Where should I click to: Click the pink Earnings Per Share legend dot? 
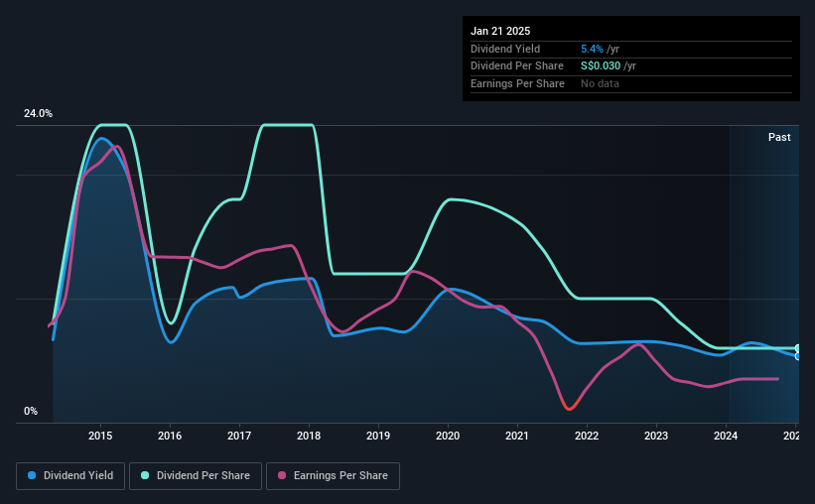pos(282,475)
